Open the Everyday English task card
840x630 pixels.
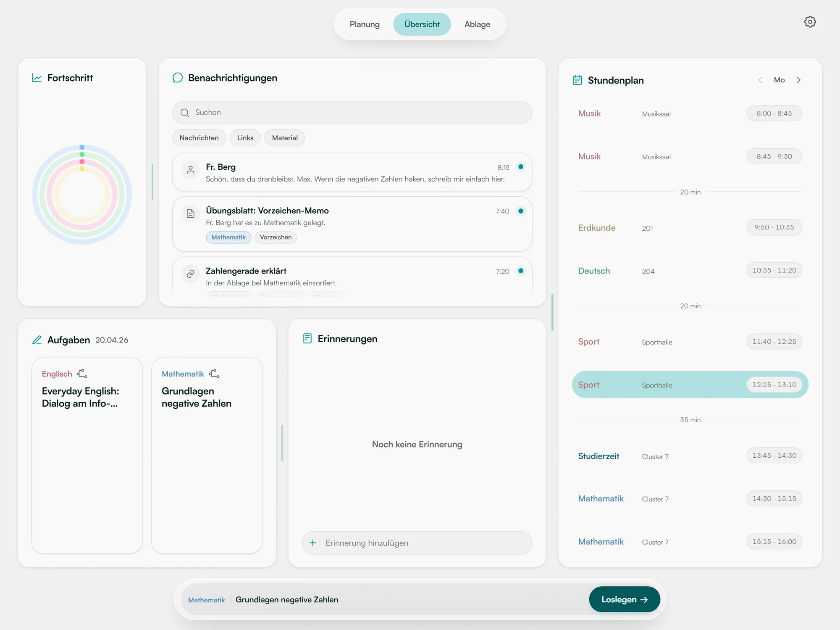87,455
